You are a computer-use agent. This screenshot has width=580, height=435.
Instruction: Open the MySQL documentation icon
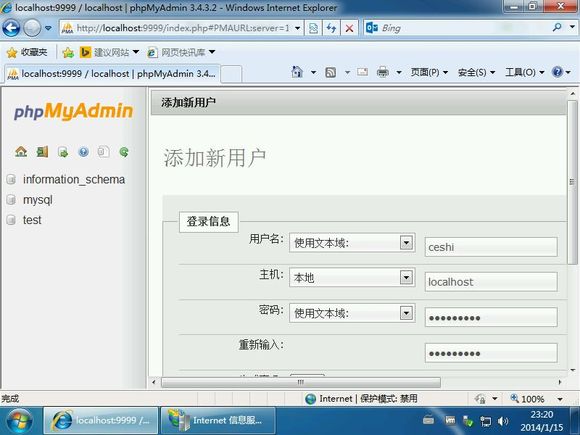104,152
